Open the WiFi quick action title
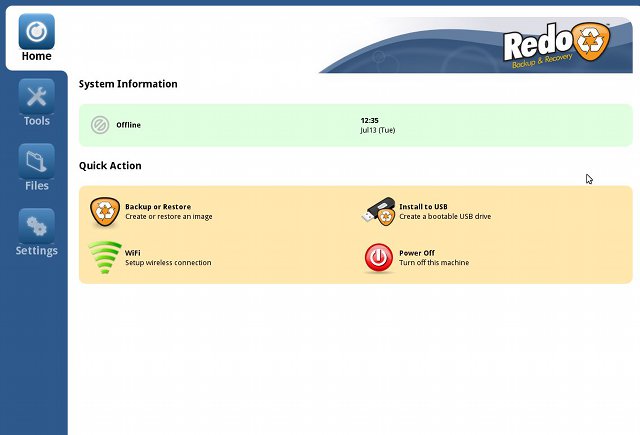Image resolution: width=640 pixels, height=435 pixels. click(133, 253)
